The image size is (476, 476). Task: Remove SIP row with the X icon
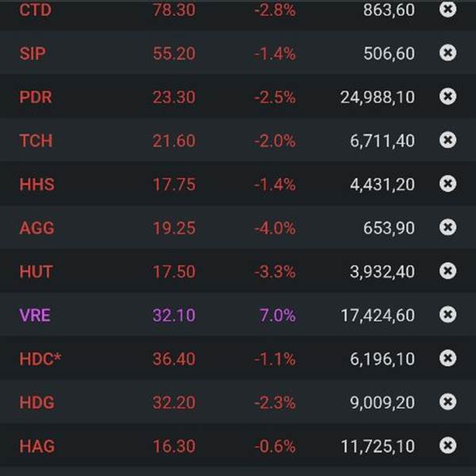pos(448,53)
